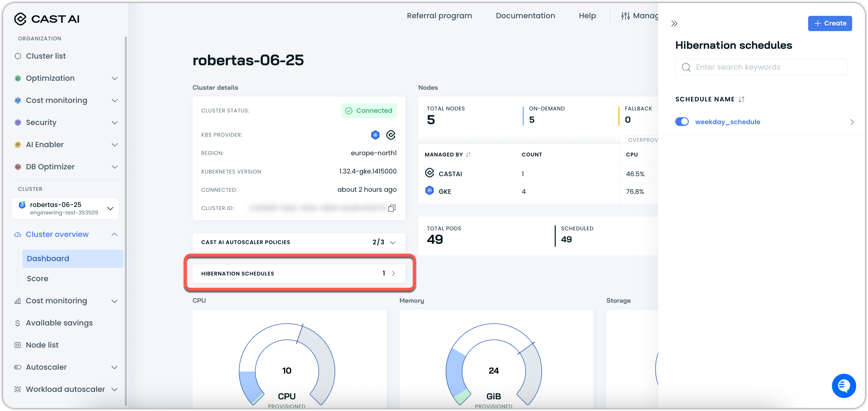
Task: Open the weekday_schedule link
Action: click(728, 122)
